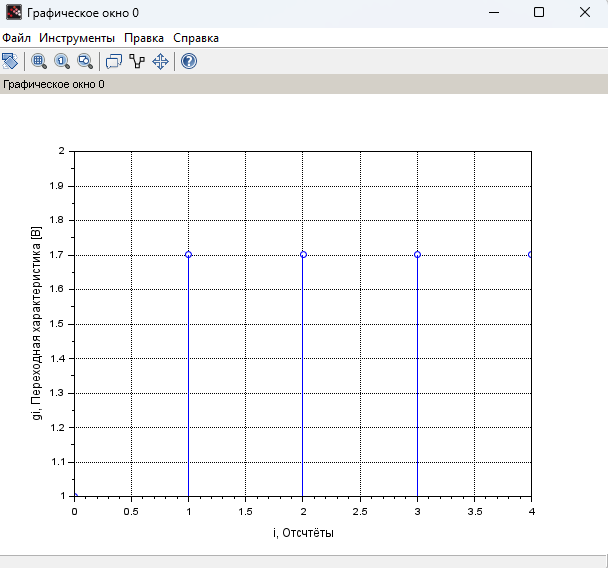608x568 pixels.
Task: Click the X-axis tick label 2.5
Action: (x=360, y=512)
